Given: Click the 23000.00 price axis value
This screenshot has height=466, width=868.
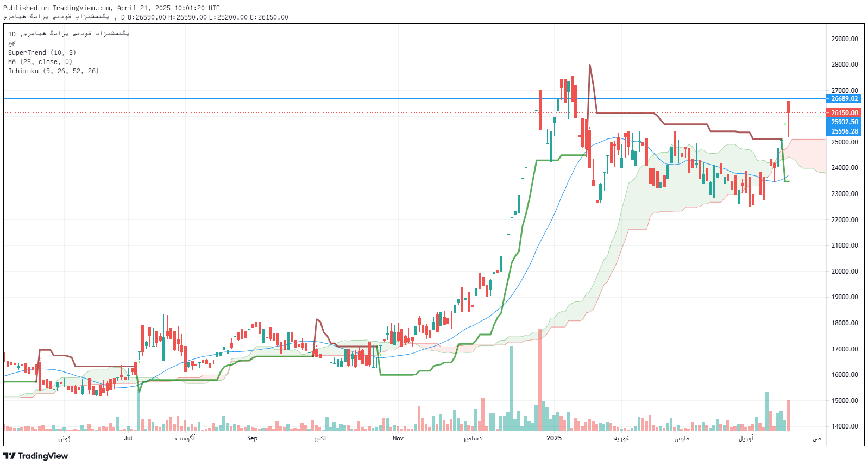Looking at the screenshot, I should click(x=845, y=194).
